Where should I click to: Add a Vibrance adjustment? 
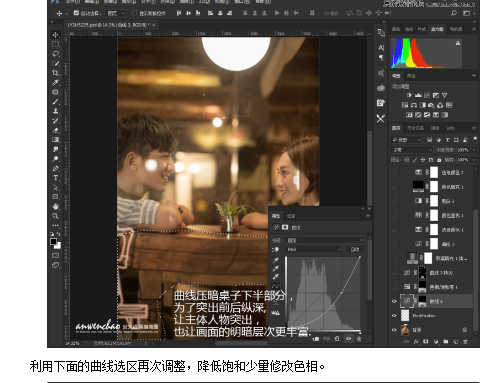click(x=444, y=95)
